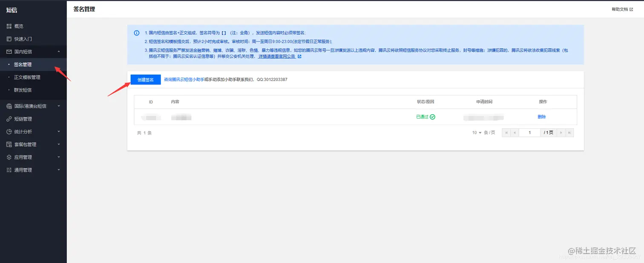This screenshot has width=644, height=263.
Task: Click the package icon for 套餐包管理
Action: 9,144
